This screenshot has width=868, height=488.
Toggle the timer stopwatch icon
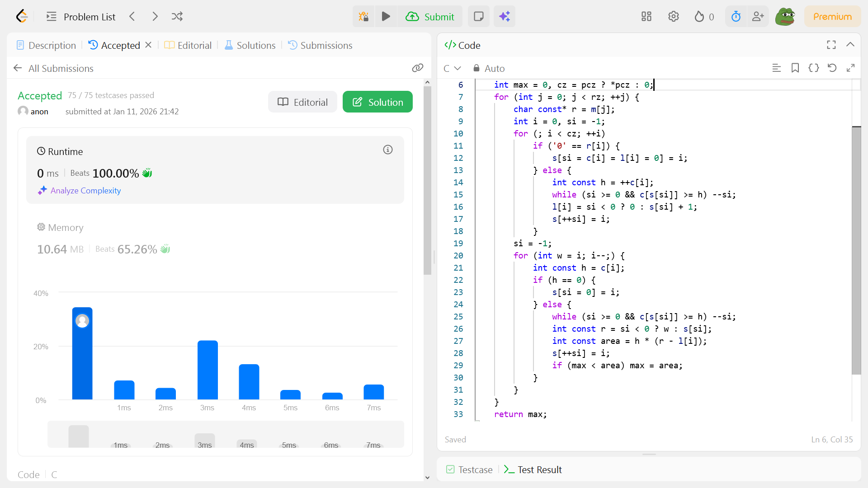coord(736,17)
